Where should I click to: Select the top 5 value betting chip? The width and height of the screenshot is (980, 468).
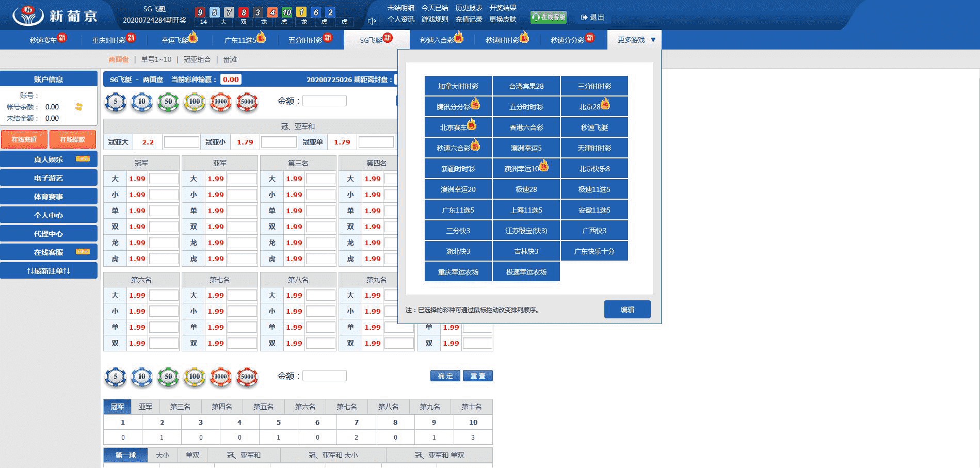(x=116, y=102)
